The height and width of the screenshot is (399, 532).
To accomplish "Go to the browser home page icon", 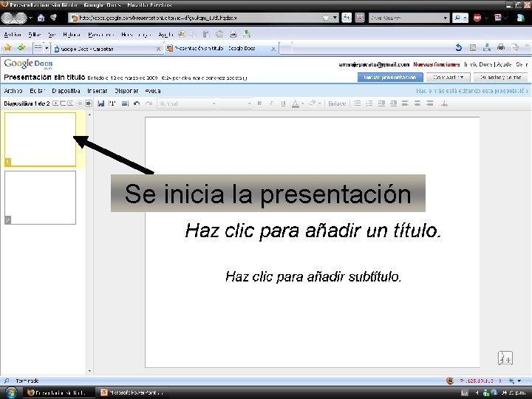I will [41, 18].
